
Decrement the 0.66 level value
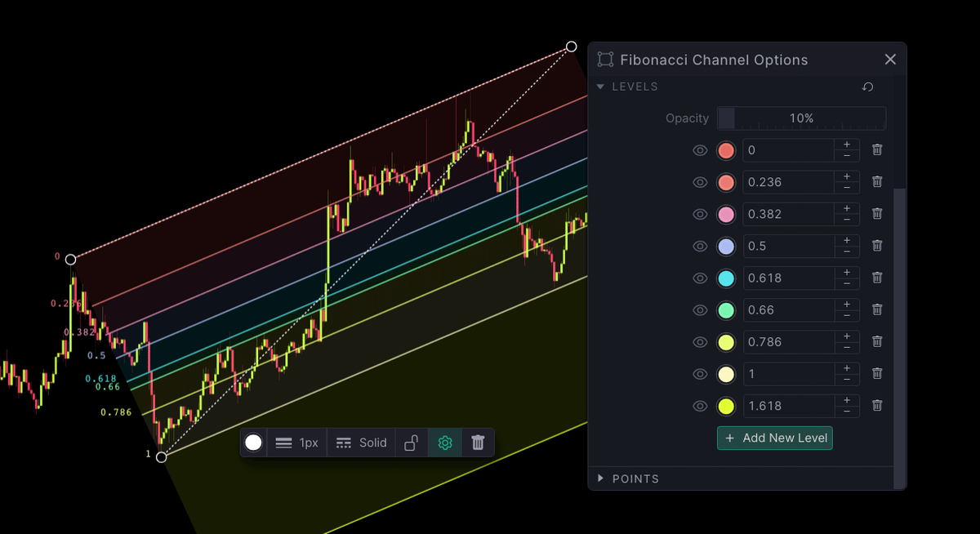(x=847, y=315)
